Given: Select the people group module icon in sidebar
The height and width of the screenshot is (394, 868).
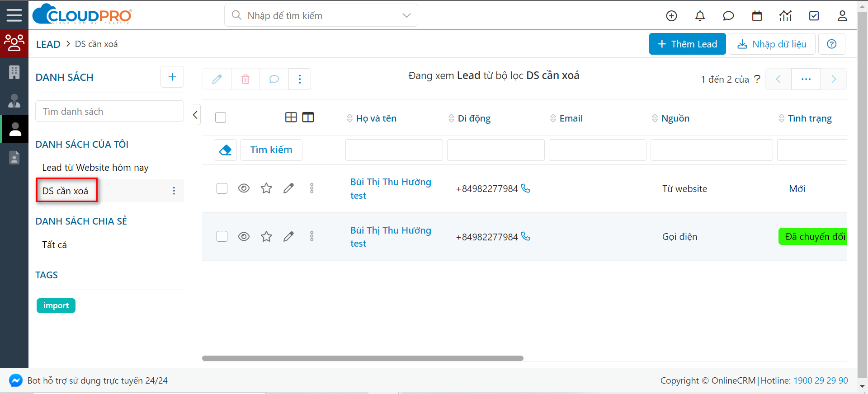Looking at the screenshot, I should pos(14,43).
